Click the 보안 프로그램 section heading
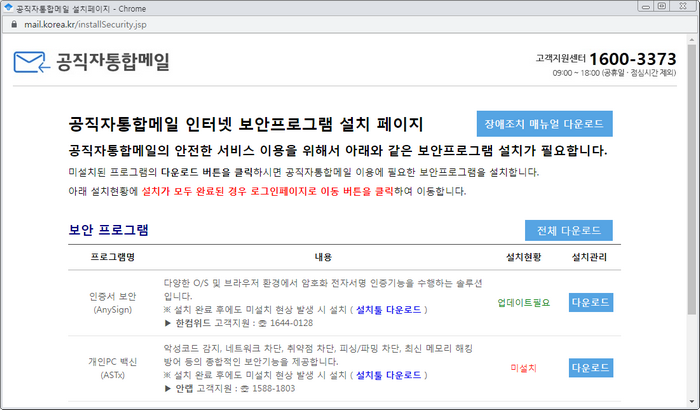700x410 pixels. coord(108,230)
